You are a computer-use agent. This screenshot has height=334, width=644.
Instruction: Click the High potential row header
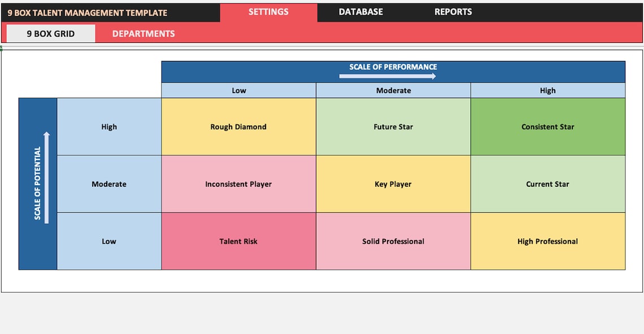point(109,127)
